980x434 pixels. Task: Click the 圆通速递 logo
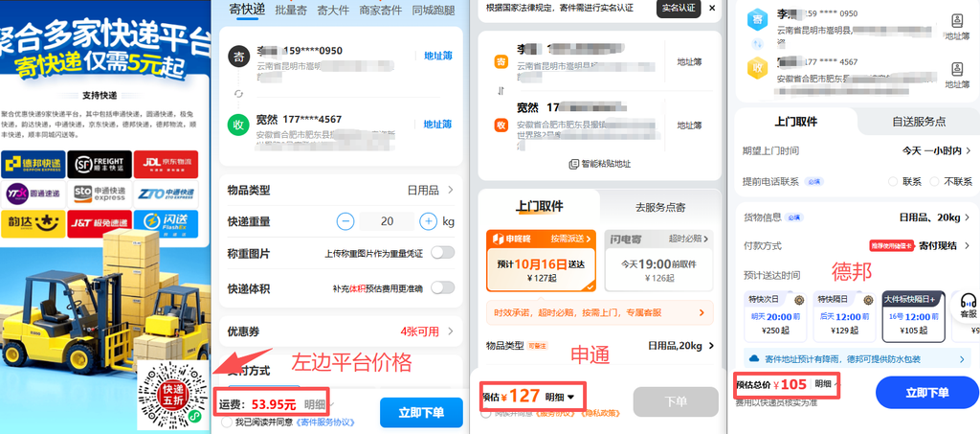coord(33,194)
